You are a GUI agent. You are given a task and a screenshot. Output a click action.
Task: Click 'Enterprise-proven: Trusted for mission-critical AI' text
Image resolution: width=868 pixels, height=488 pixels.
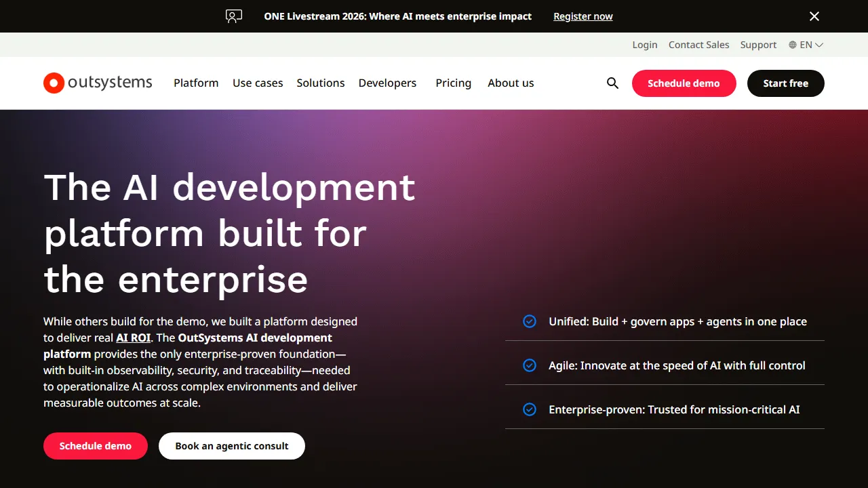(x=674, y=409)
